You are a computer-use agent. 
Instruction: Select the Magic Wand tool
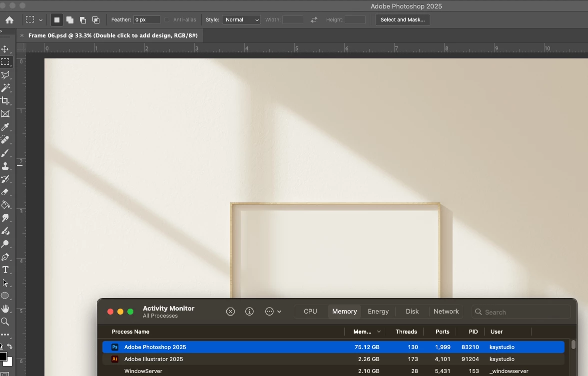(x=5, y=88)
